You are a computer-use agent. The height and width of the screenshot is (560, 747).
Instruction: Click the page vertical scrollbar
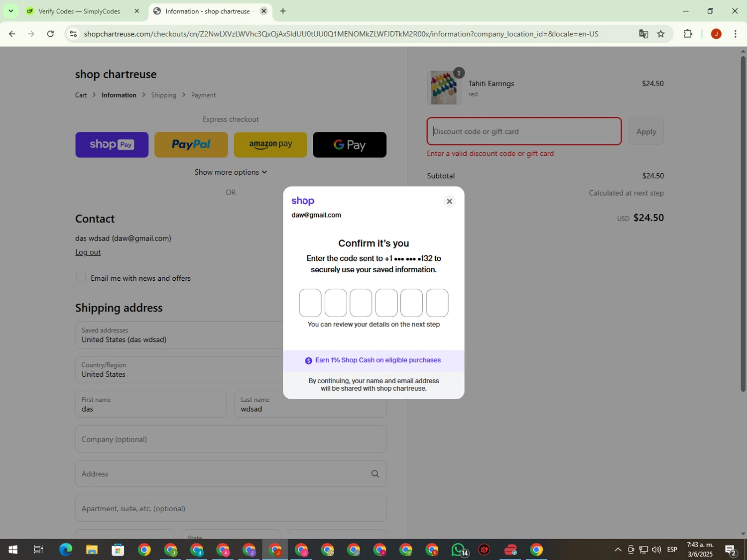[743, 224]
